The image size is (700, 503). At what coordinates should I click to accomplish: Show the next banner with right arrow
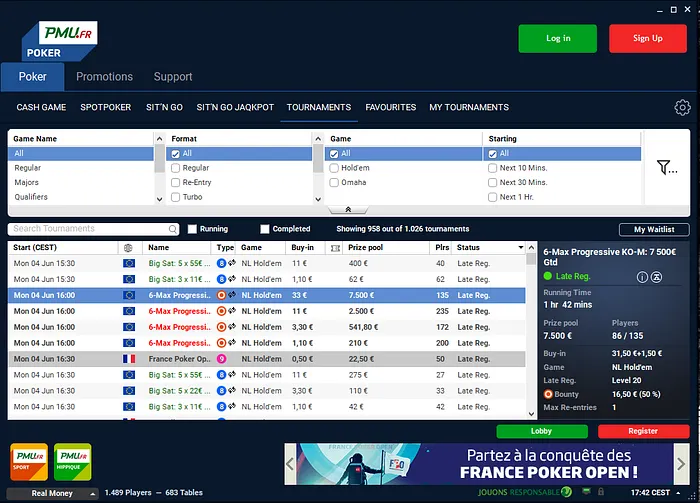681,464
